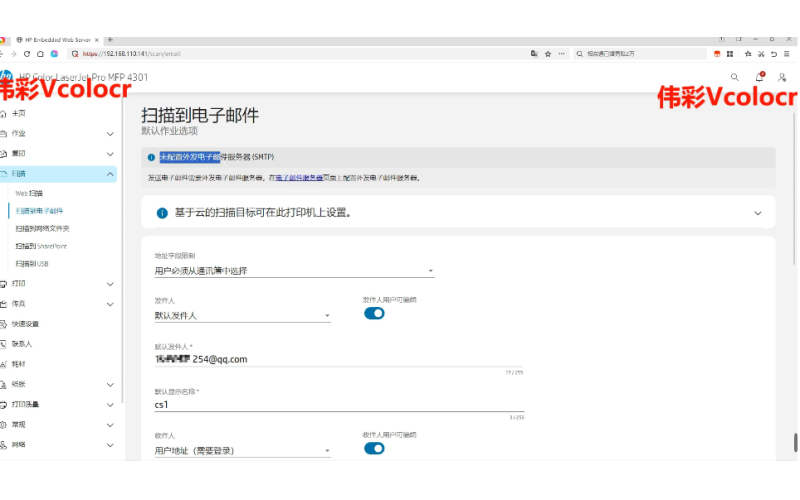Reload the page with browser refresh icon
This screenshot has width=800, height=500.
pos(27,53)
